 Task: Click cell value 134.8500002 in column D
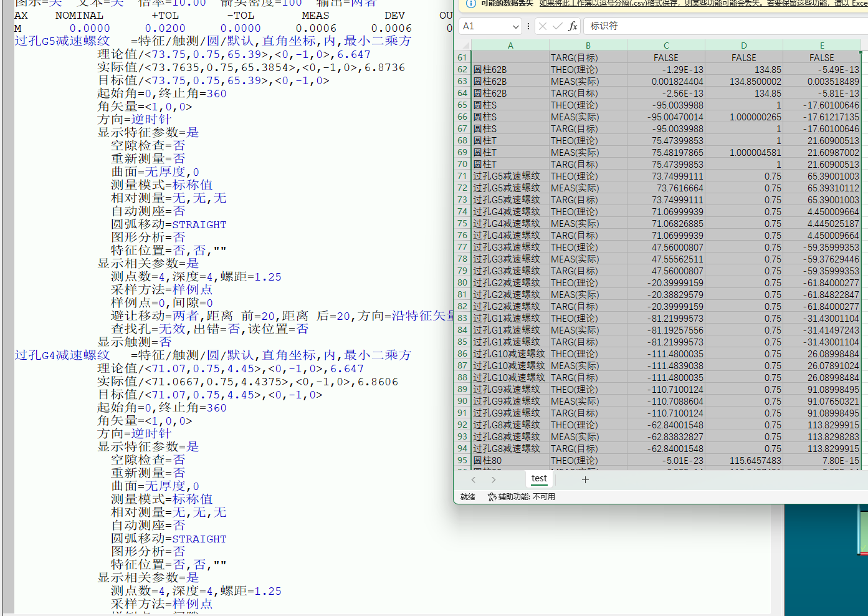pyautogui.click(x=744, y=81)
